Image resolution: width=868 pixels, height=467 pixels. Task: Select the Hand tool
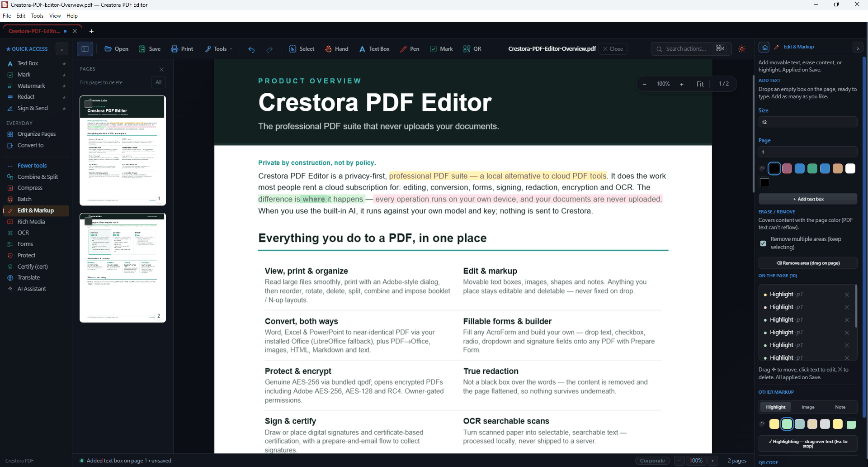pyautogui.click(x=337, y=49)
